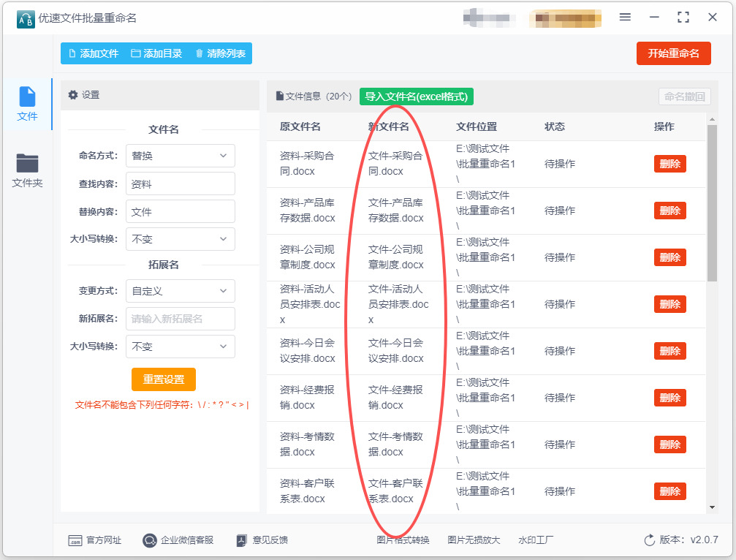Click the file list vertical scrollbar

point(712,205)
